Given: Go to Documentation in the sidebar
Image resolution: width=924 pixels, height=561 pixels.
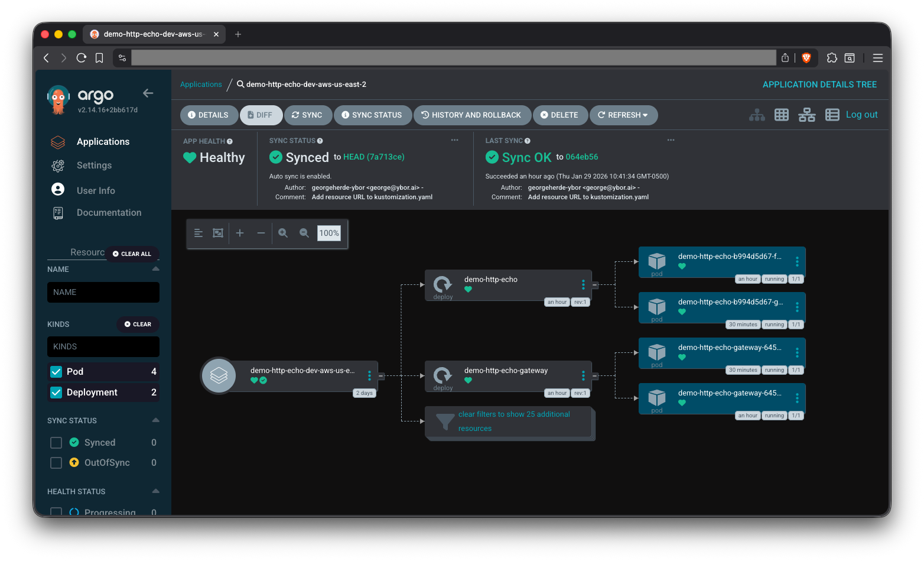Looking at the screenshot, I should point(109,213).
